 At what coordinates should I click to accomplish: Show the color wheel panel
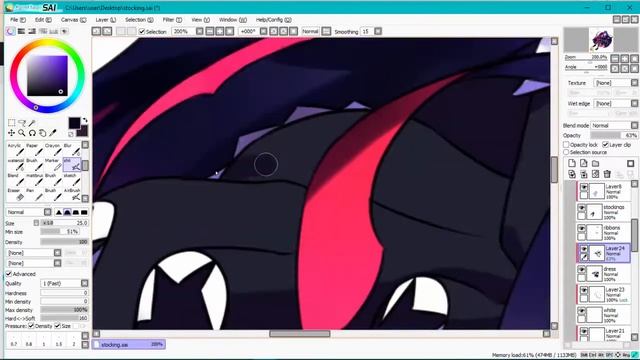[11, 31]
